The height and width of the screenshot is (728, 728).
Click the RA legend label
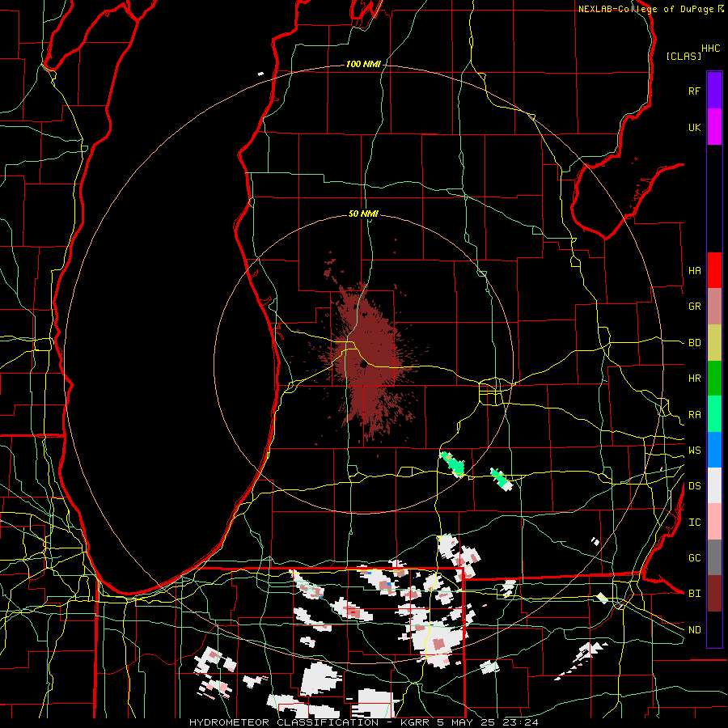[694, 414]
